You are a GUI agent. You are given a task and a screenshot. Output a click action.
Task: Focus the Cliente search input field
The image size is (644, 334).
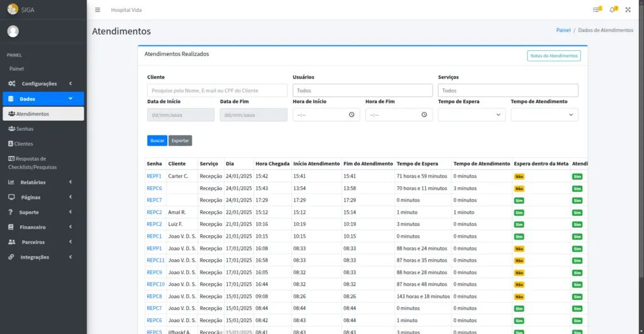[217, 91]
